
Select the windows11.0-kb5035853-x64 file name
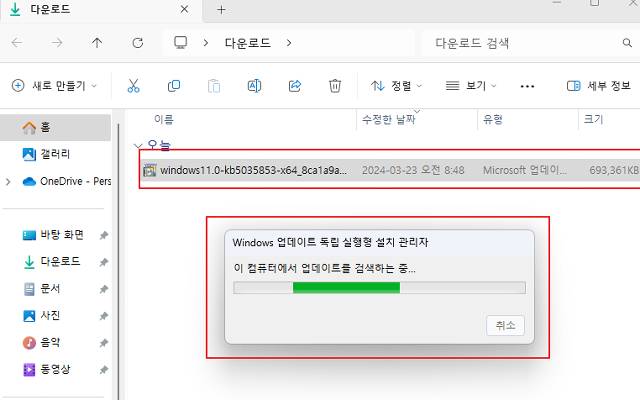coord(253,170)
